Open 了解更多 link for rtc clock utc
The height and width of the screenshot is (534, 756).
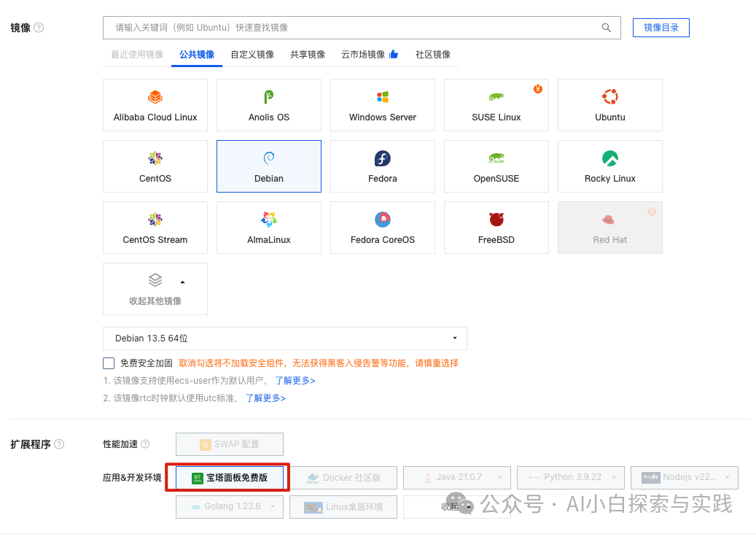[265, 398]
